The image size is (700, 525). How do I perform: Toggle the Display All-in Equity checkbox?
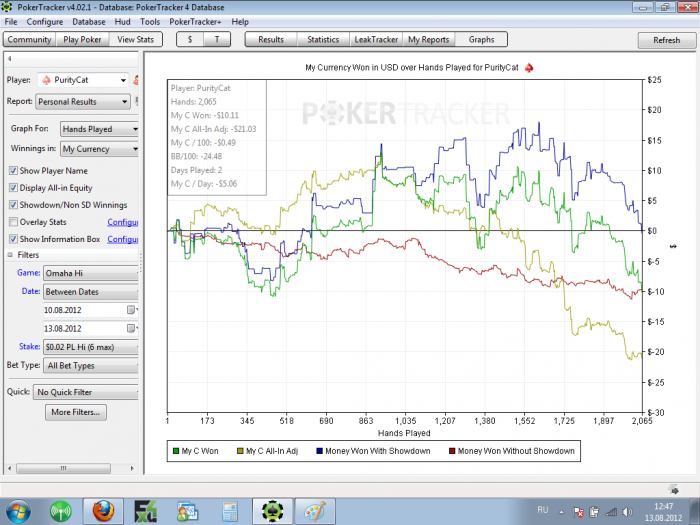(x=13, y=188)
